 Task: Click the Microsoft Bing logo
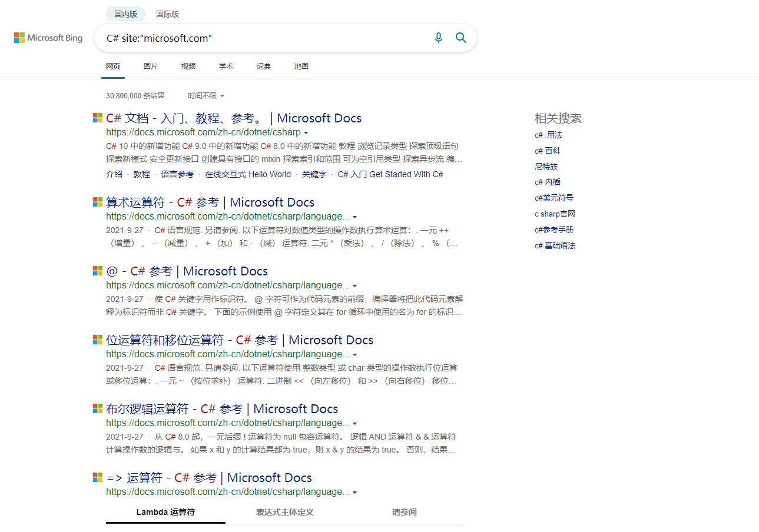tap(47, 38)
